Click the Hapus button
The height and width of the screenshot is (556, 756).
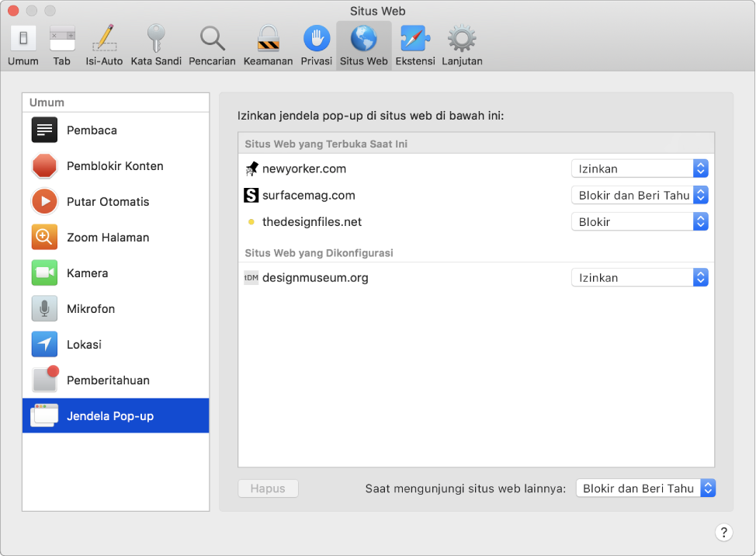[x=268, y=488]
